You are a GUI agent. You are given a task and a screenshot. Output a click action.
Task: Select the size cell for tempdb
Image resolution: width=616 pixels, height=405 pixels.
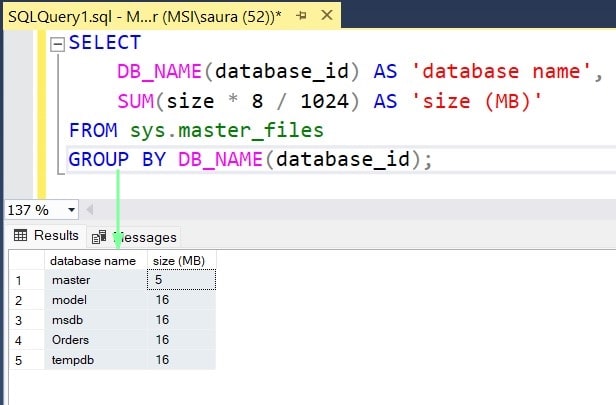182,360
